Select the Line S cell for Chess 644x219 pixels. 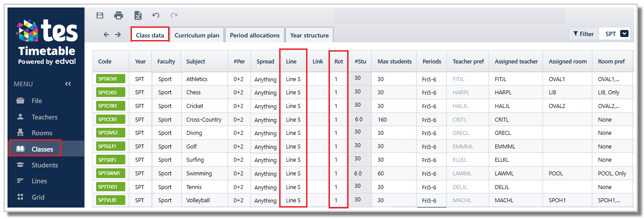pyautogui.click(x=293, y=93)
